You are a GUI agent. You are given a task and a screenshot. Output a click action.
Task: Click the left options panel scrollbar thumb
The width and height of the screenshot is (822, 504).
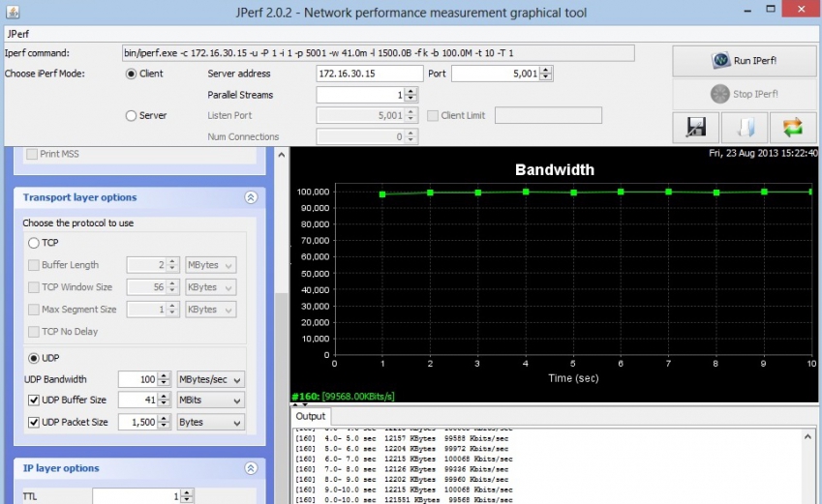282,399
